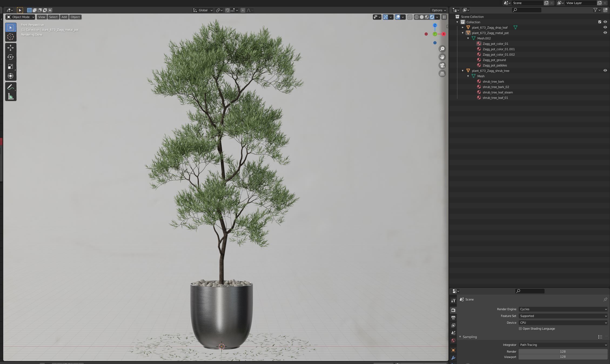Activate the 3D Cursor tool
The height and width of the screenshot is (364, 610).
coord(11,37)
